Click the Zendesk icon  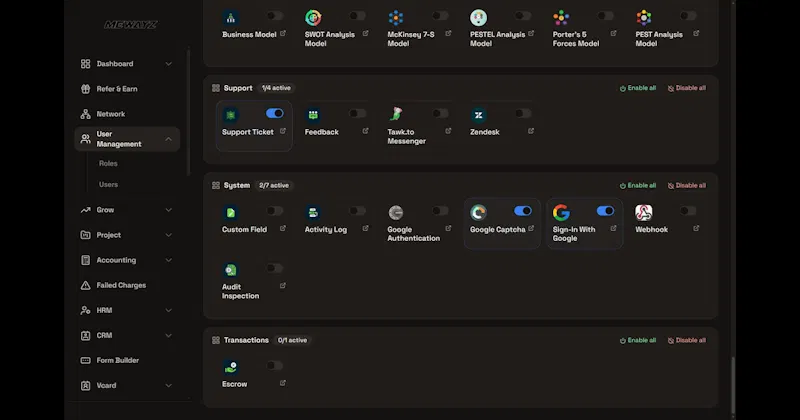pos(479,115)
